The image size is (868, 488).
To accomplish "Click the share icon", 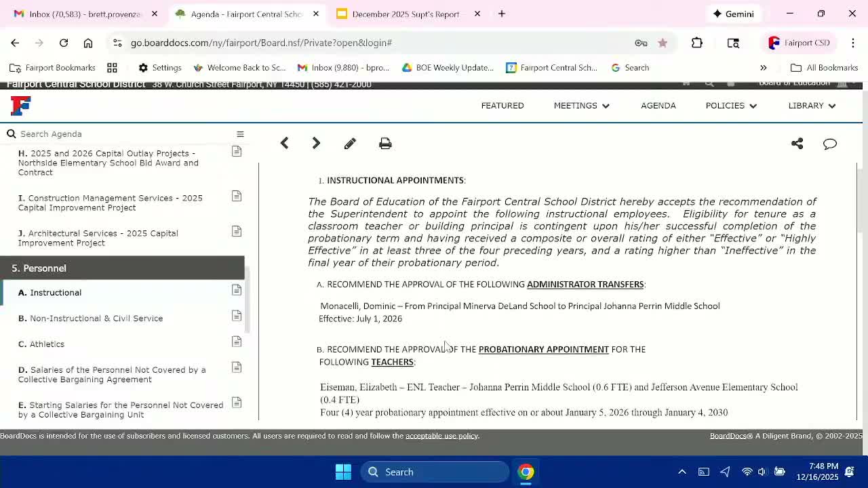I will click(x=797, y=144).
